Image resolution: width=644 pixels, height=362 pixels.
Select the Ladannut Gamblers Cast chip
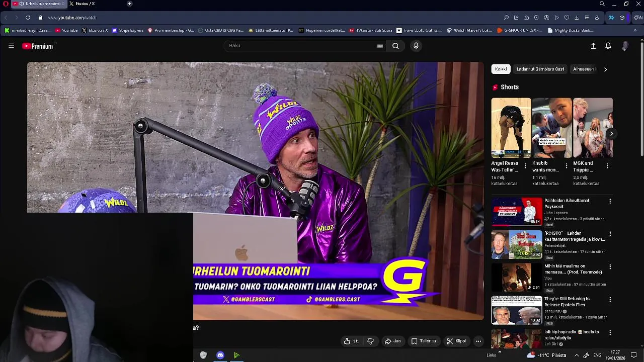pos(540,69)
